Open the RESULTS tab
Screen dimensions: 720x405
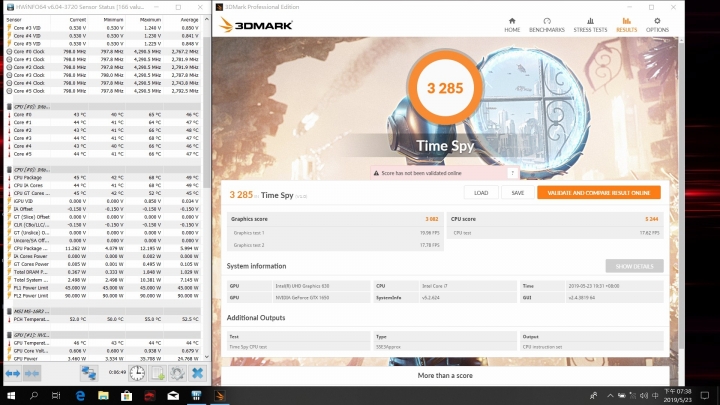click(626, 25)
